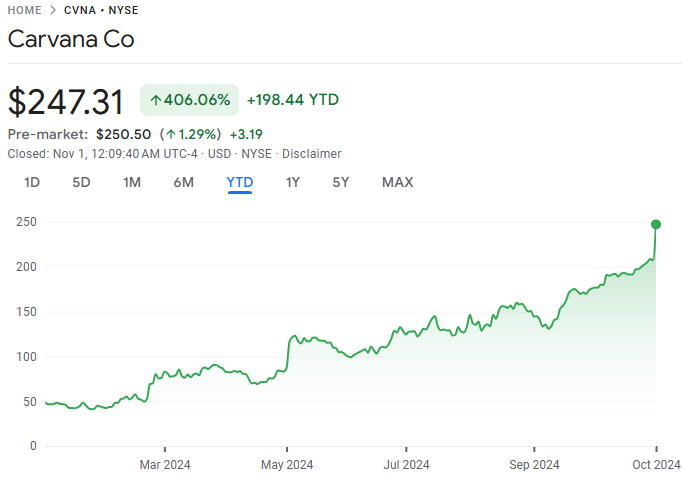Click the CVNA • NYSE breadcrumb
The height and width of the screenshot is (478, 682).
tap(101, 10)
